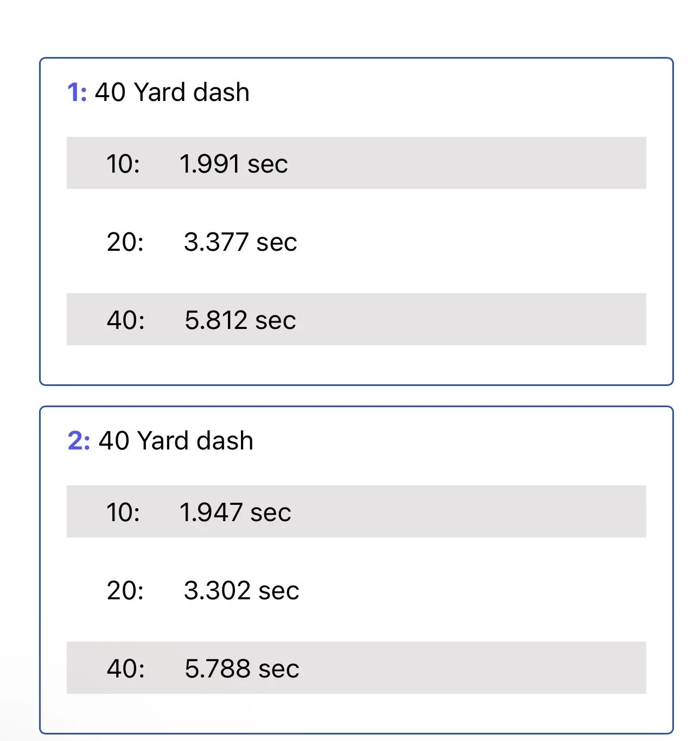The height and width of the screenshot is (741, 700).
Task: Select the 3.302 sec split row
Action: (357, 590)
